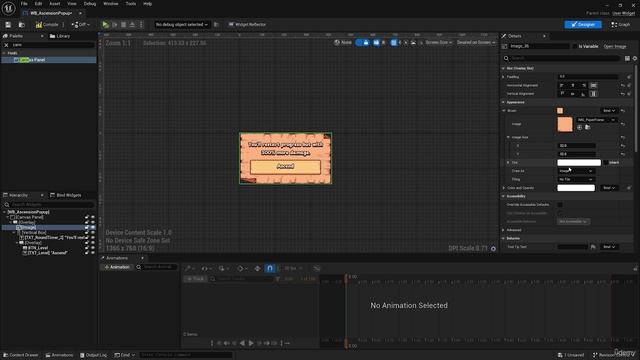This screenshot has width=640, height=360.
Task: Click the Stop simulation icon
Action: tap(124, 25)
